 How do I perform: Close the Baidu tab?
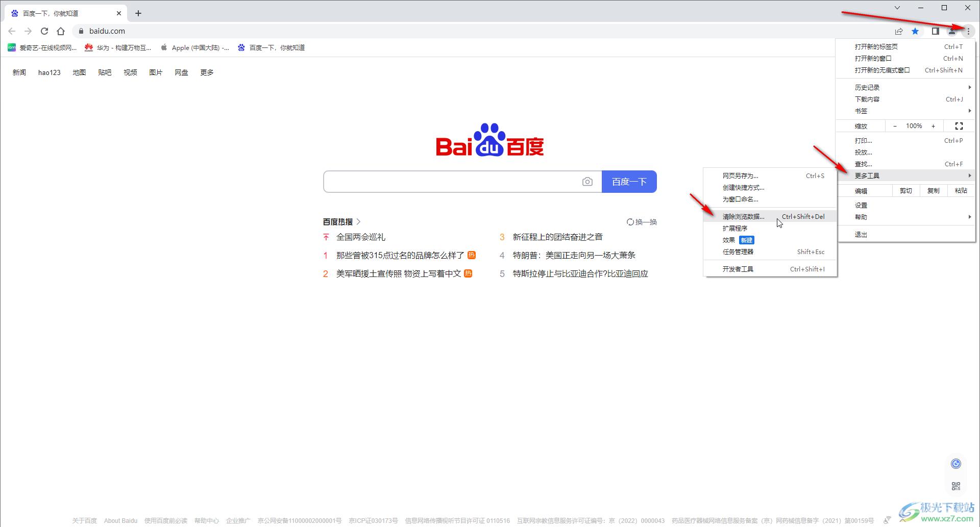click(119, 13)
